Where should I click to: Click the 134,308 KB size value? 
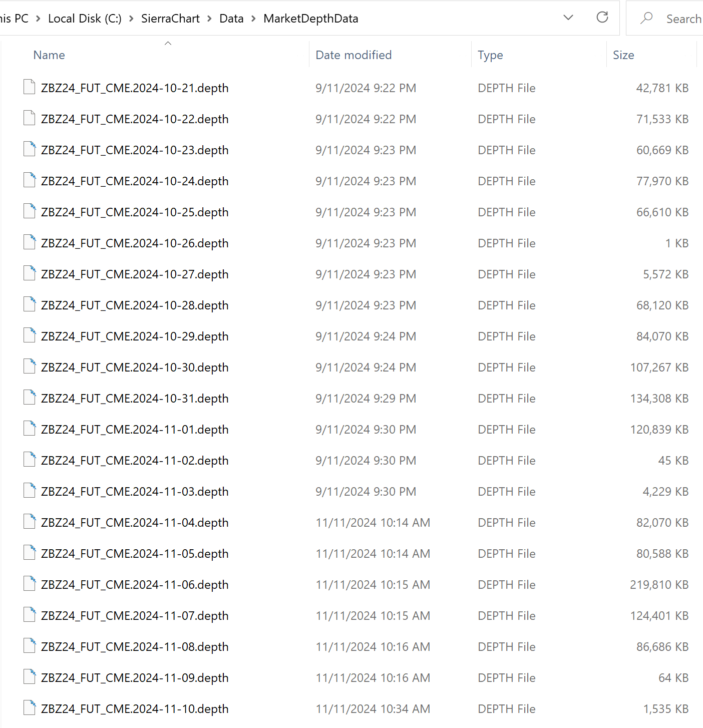pos(659,399)
